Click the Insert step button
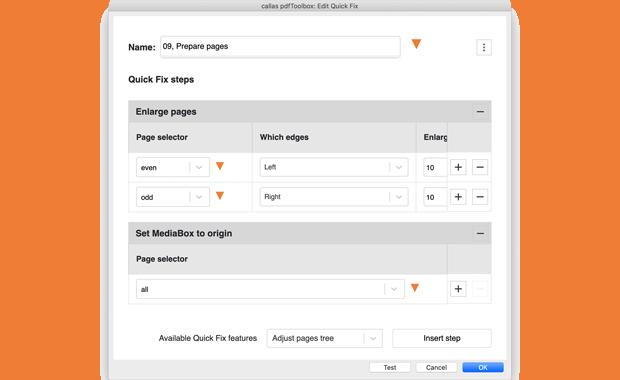The image size is (620, 380). (x=442, y=338)
